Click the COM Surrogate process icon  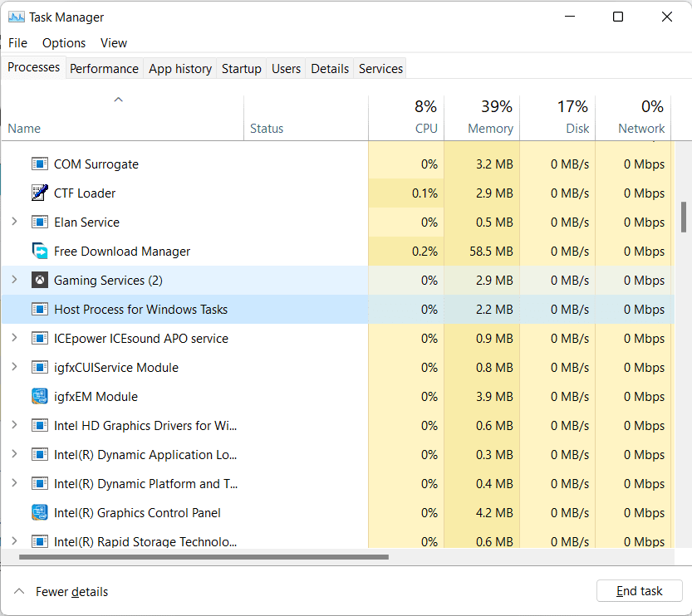(39, 164)
